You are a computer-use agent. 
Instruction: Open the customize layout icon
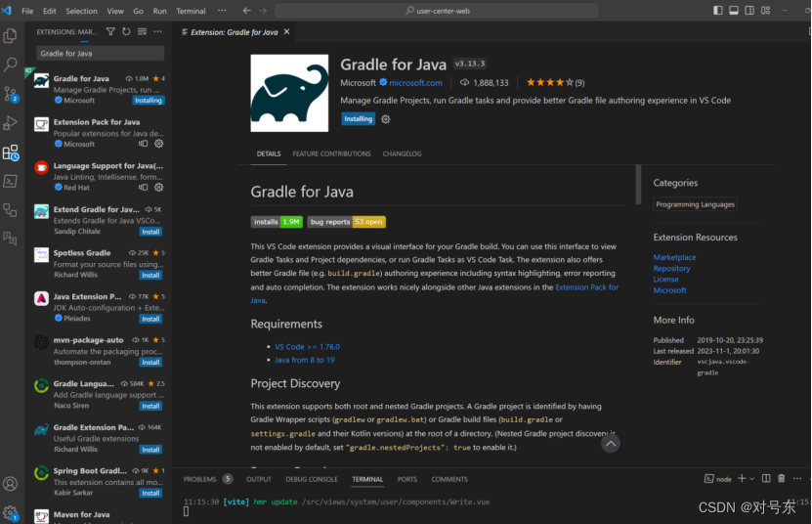click(x=765, y=11)
